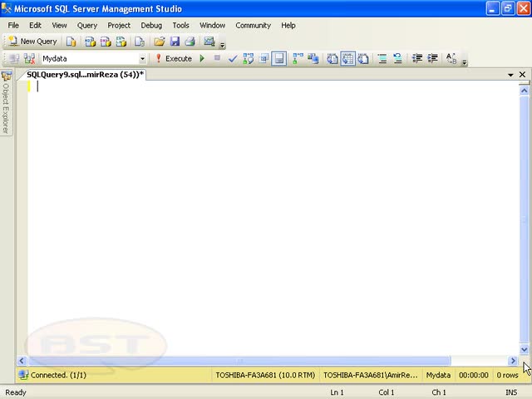Expand the standard toolbar options arrow
The image size is (532, 399).
223,44
